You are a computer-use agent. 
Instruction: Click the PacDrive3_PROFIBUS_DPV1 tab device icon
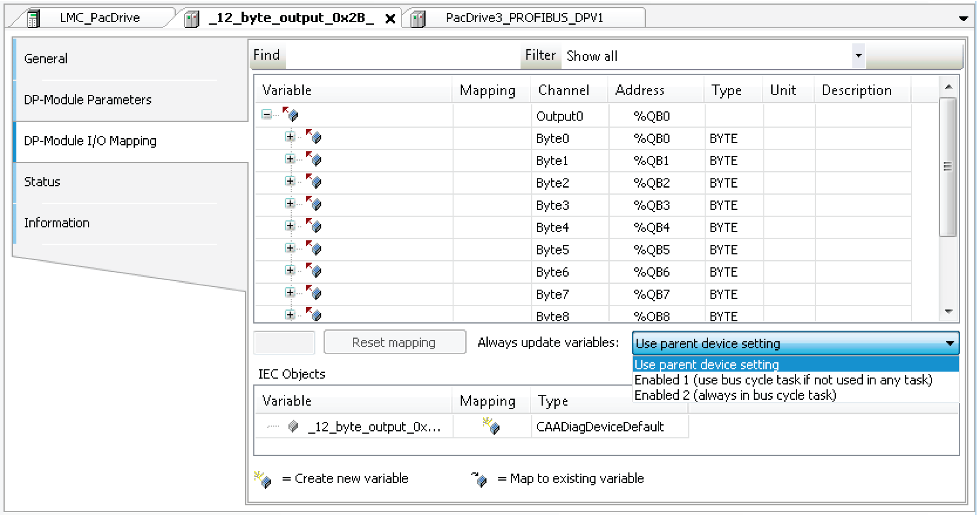tap(418, 18)
